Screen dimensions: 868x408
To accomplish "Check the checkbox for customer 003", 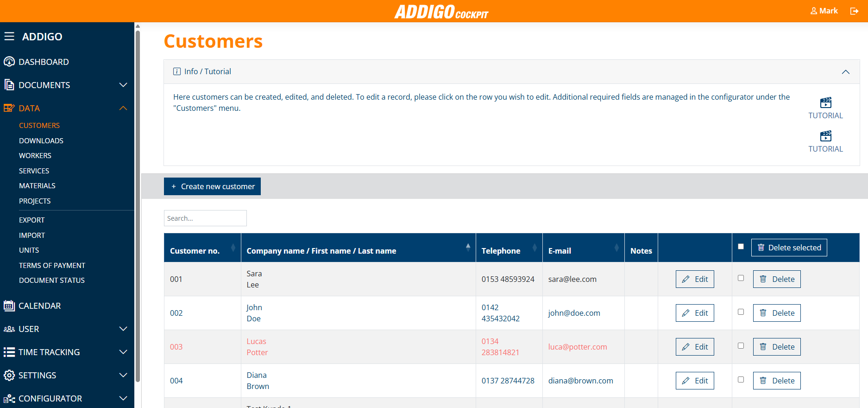I will [741, 346].
